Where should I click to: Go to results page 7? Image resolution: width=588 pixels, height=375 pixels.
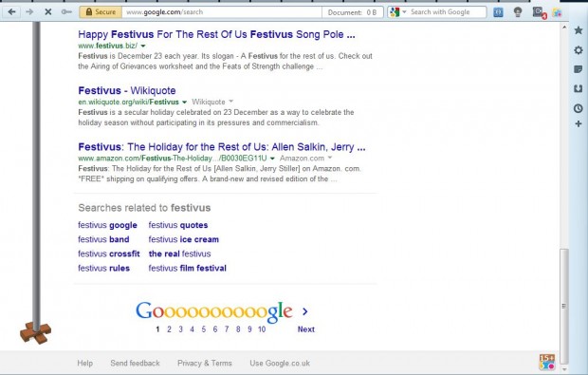pos(227,329)
